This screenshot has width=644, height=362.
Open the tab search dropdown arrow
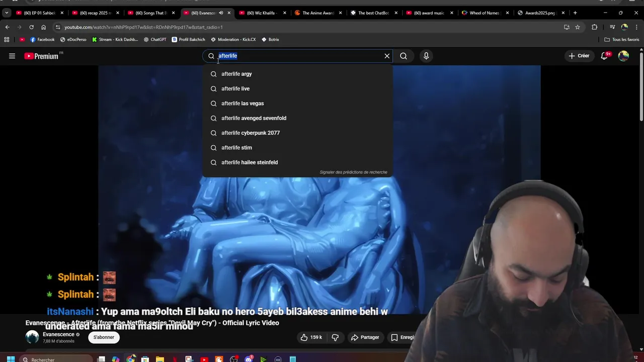pyautogui.click(x=7, y=13)
